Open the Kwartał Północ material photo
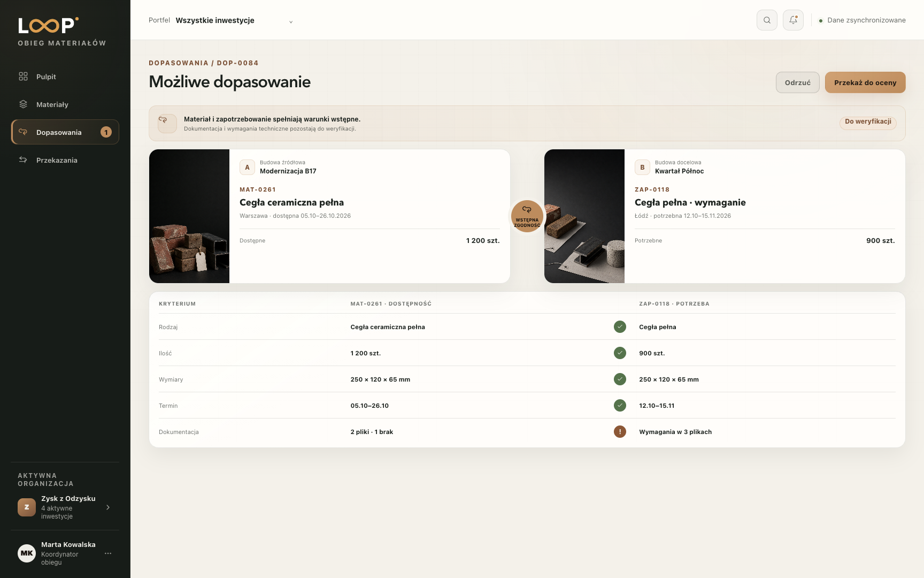This screenshot has height=578, width=924. [584, 216]
